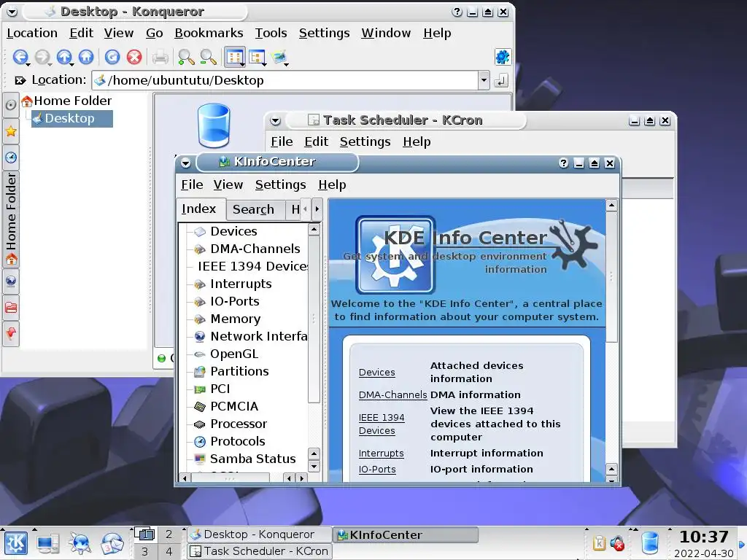The width and height of the screenshot is (747, 560).
Task: Click Home icon in Konqueror toolbar
Action: coord(86,57)
